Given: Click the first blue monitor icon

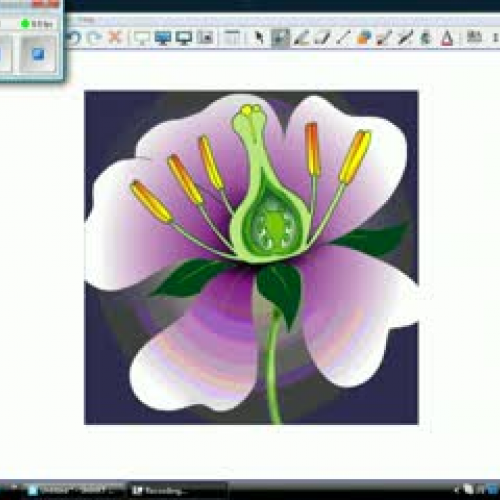Looking at the screenshot, I should [163, 38].
